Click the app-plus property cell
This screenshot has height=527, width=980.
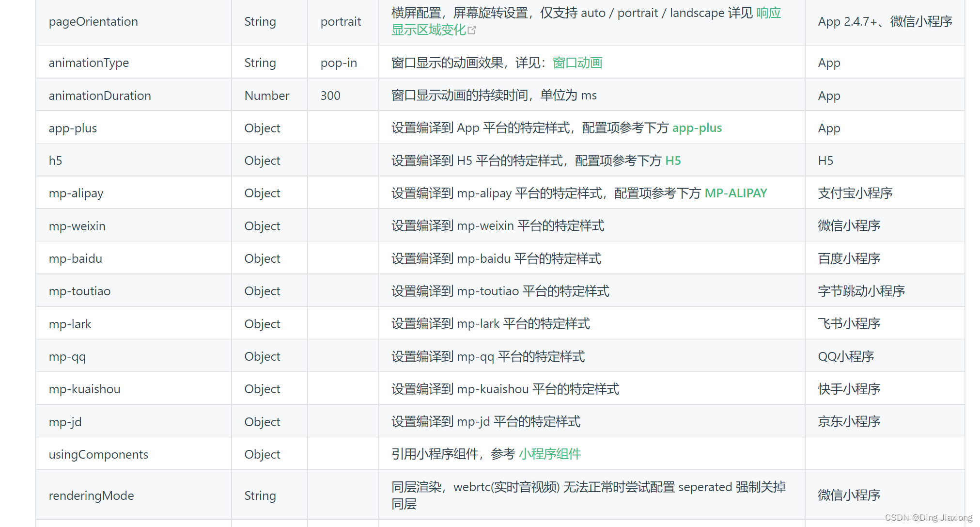[134, 128]
